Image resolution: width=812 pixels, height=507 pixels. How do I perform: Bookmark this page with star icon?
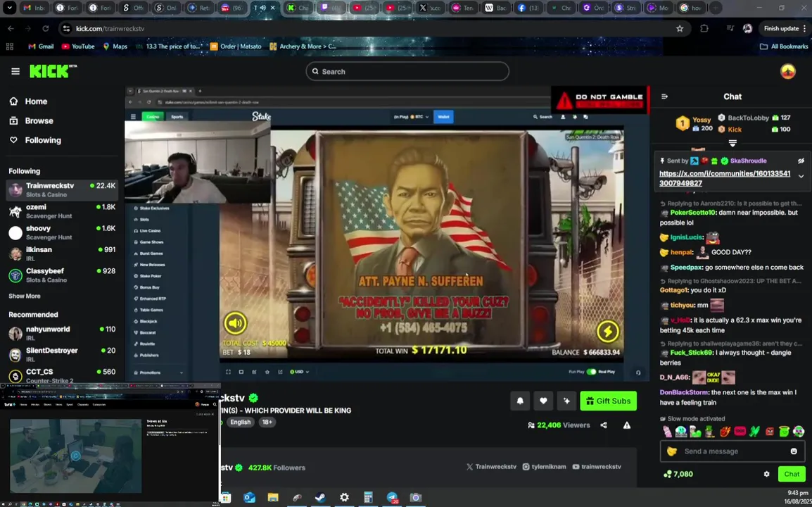point(680,28)
